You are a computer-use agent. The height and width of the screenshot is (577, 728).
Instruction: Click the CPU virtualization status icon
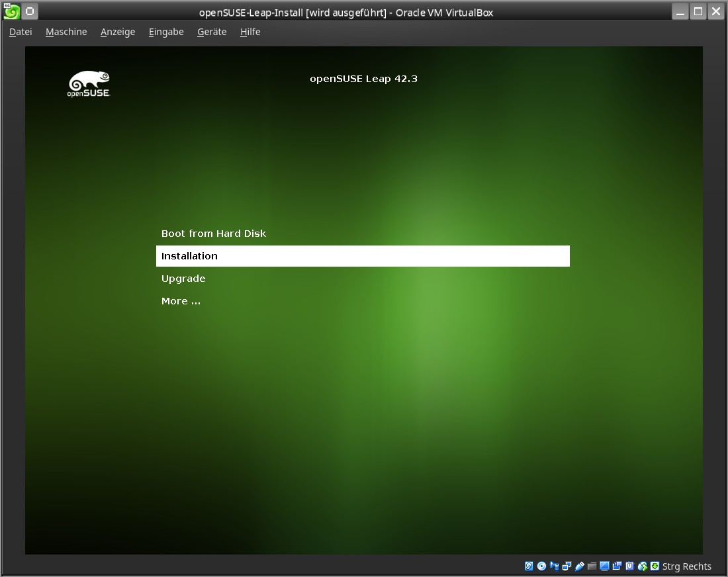[x=629, y=566]
